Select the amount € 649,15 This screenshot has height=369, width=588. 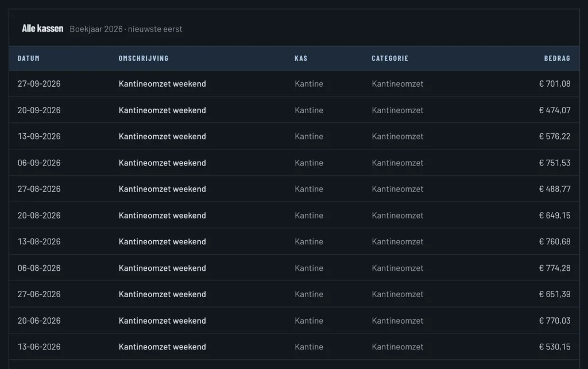(555, 215)
